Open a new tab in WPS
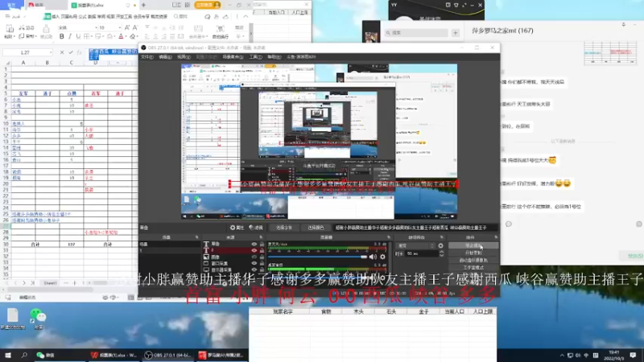 (143, 5)
